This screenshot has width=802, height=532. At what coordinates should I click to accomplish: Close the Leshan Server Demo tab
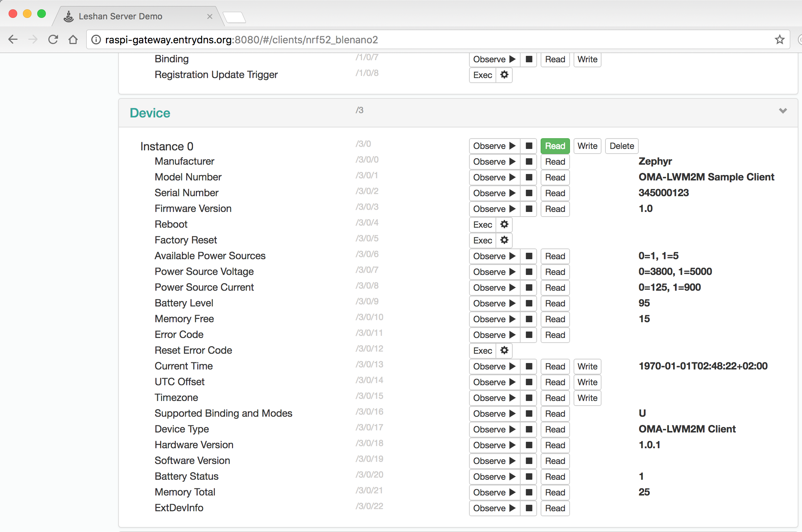coord(210,16)
